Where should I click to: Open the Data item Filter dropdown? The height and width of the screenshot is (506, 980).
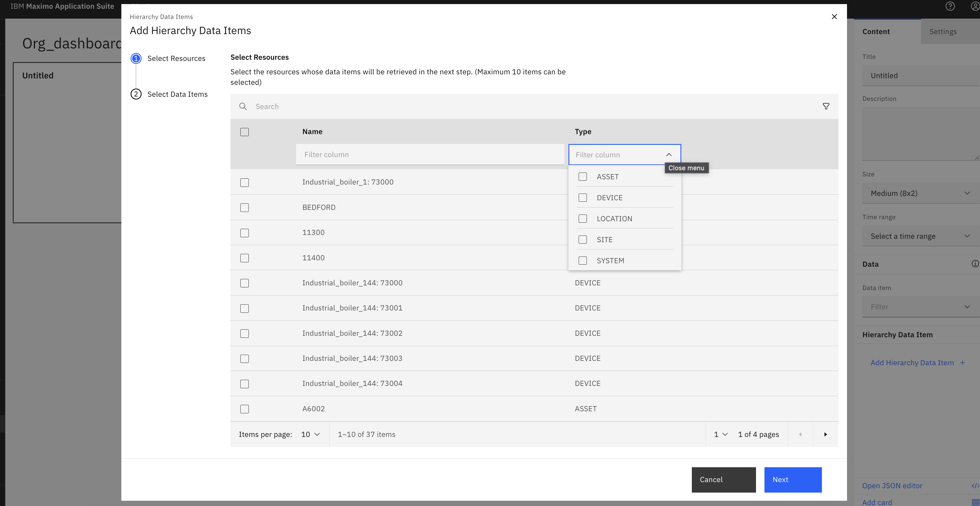tap(921, 307)
